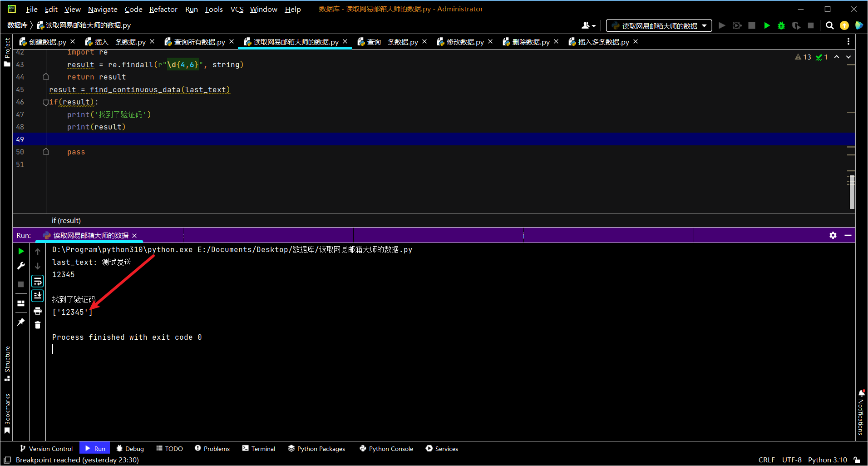The height and width of the screenshot is (466, 868).
Task: Open the Code With Me user dropdown
Action: point(589,26)
